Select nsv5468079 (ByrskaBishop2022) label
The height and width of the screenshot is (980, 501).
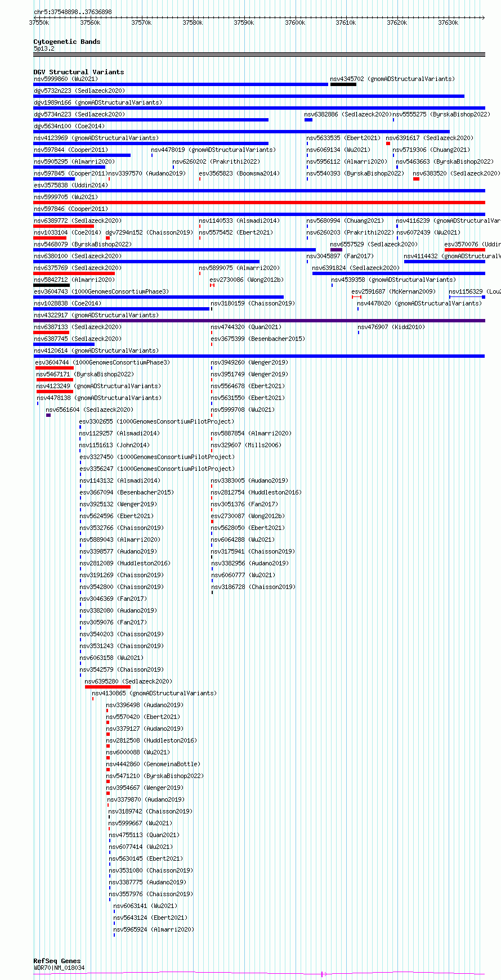pyautogui.click(x=82, y=245)
